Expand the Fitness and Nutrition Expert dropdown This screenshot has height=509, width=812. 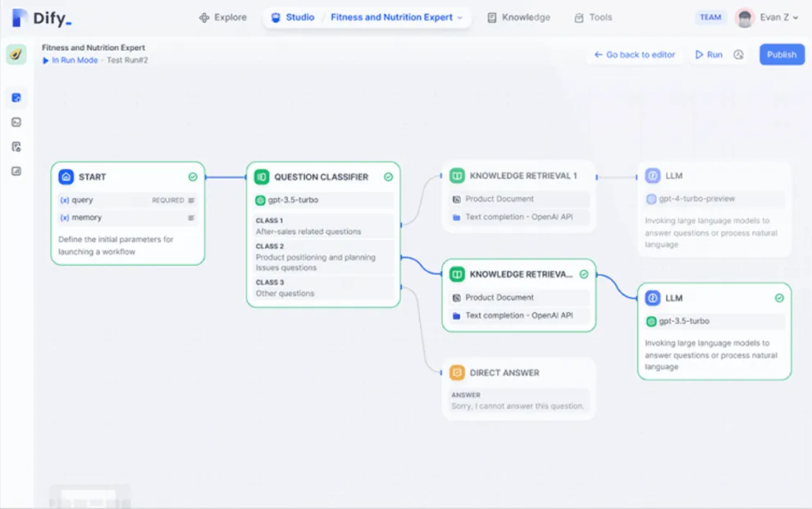[397, 17]
